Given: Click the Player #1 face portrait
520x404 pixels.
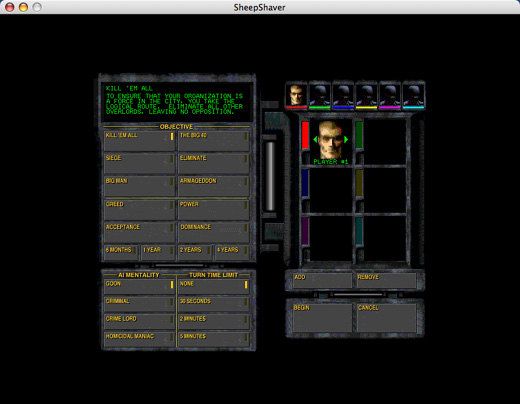Looking at the screenshot, I should coord(331,140).
